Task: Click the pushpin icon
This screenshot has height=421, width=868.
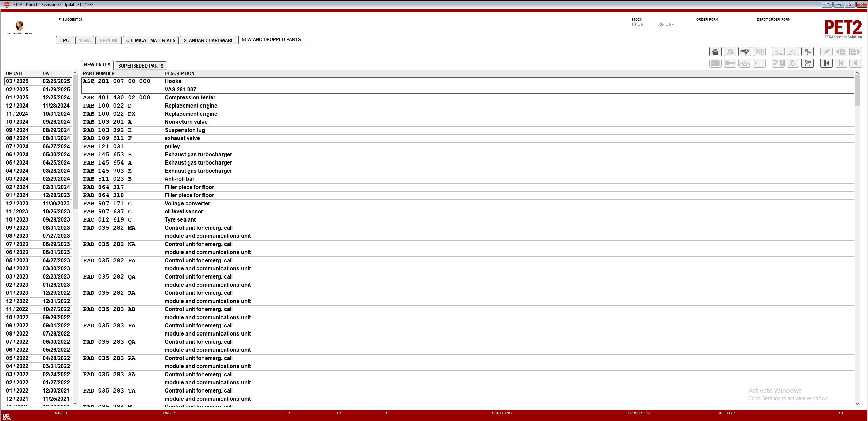Action: pos(827,51)
